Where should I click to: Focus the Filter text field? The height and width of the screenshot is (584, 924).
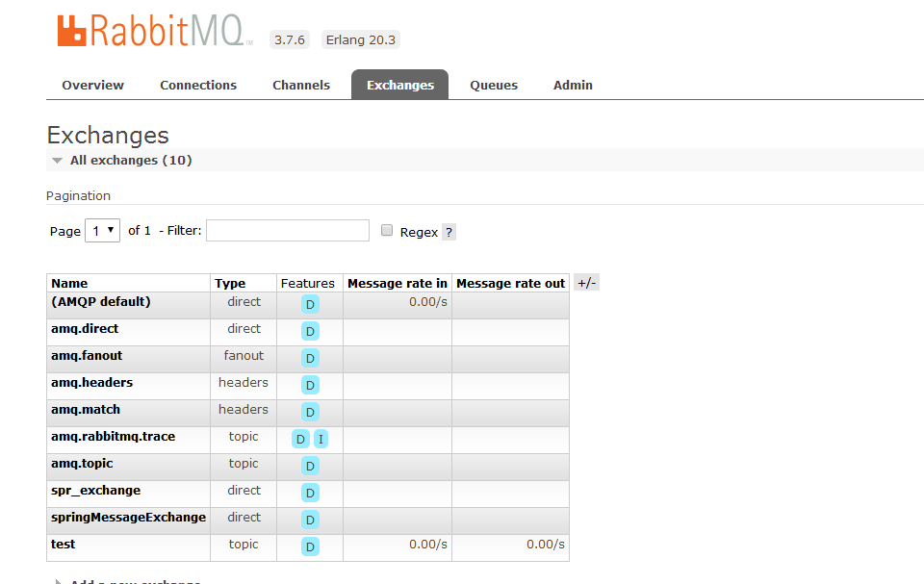point(288,230)
